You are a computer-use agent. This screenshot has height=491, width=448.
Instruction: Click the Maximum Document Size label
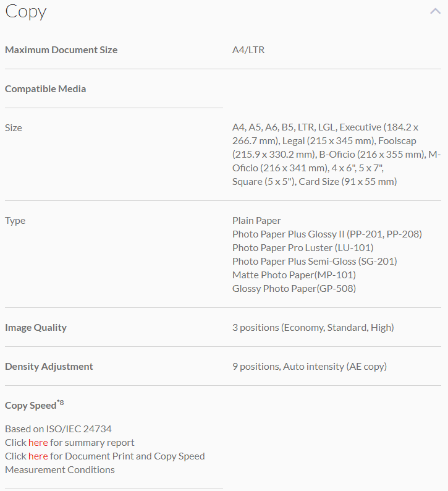tap(61, 49)
